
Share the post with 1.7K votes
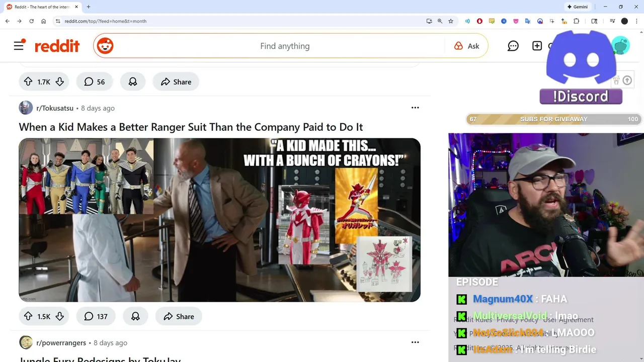click(176, 81)
